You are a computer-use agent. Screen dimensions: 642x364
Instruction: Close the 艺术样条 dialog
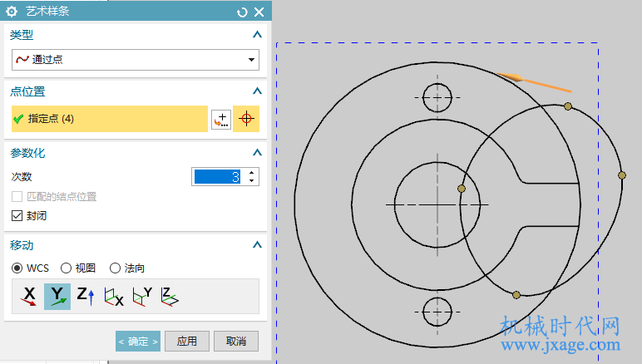(259, 12)
